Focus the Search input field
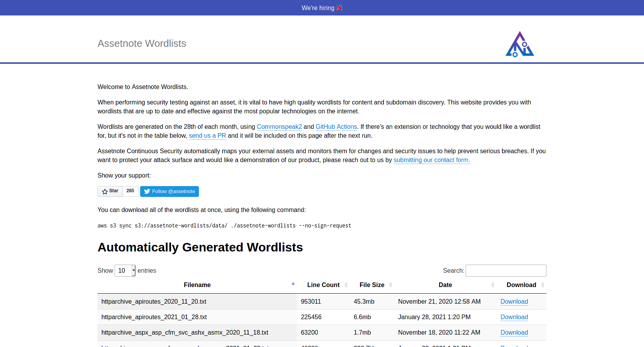Image resolution: width=644 pixels, height=347 pixels. [x=506, y=270]
